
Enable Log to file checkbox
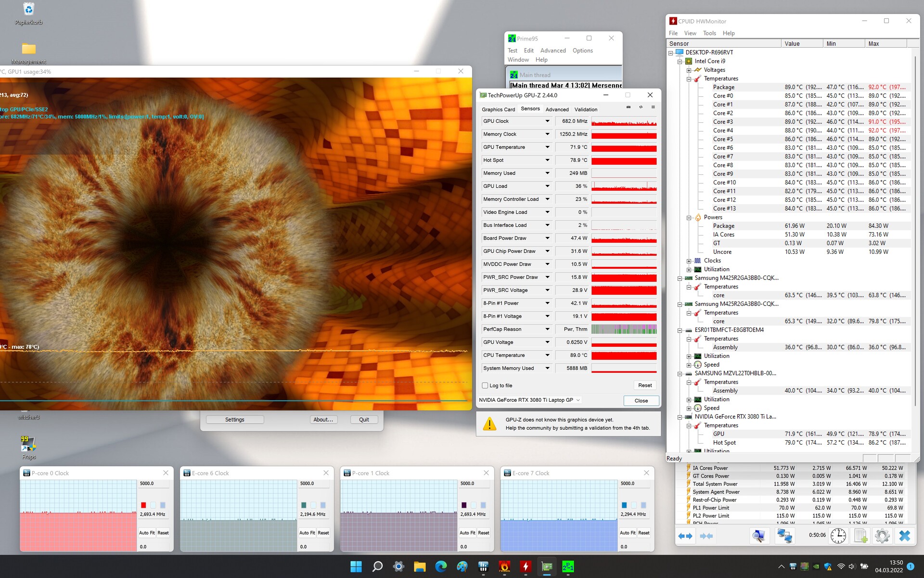click(485, 385)
